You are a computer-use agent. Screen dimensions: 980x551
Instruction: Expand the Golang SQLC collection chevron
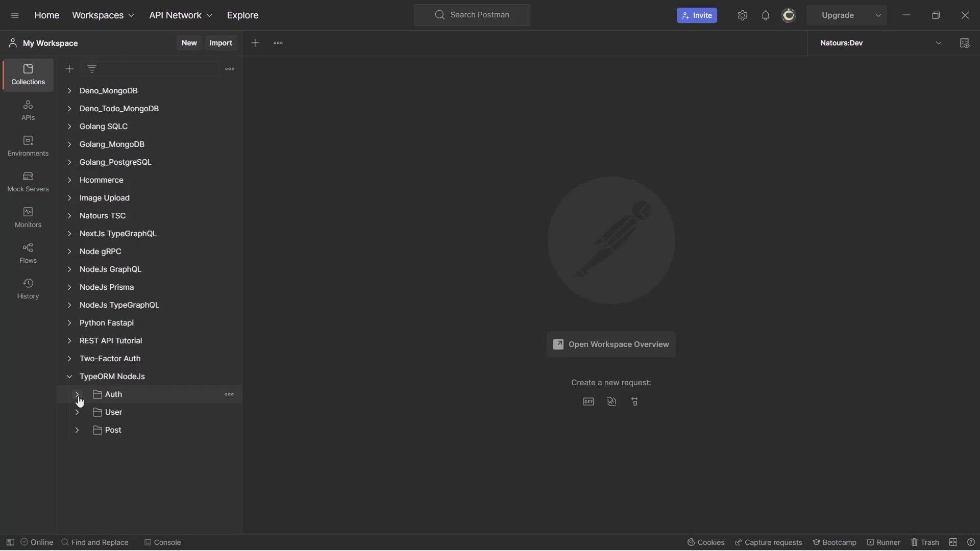pos(69,127)
